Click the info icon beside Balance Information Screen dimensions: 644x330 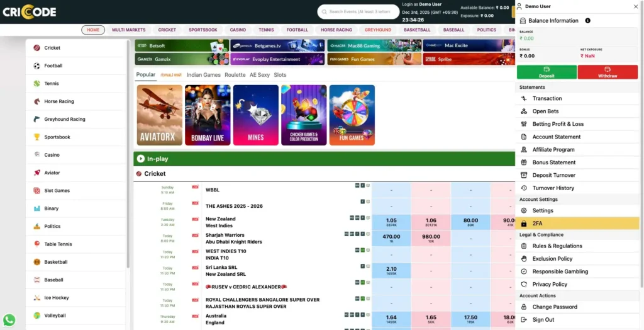point(587,21)
